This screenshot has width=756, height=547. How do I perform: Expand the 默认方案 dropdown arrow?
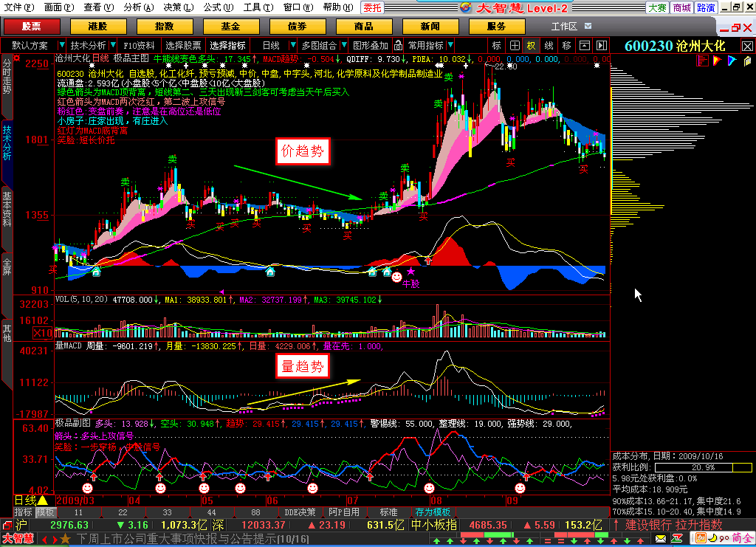click(61, 45)
